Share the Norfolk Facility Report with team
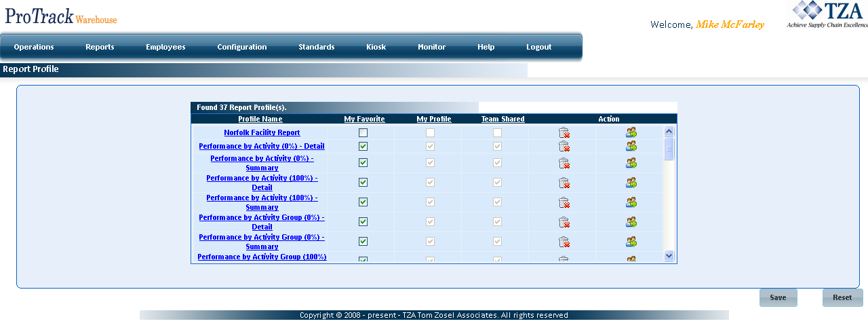 631,133
